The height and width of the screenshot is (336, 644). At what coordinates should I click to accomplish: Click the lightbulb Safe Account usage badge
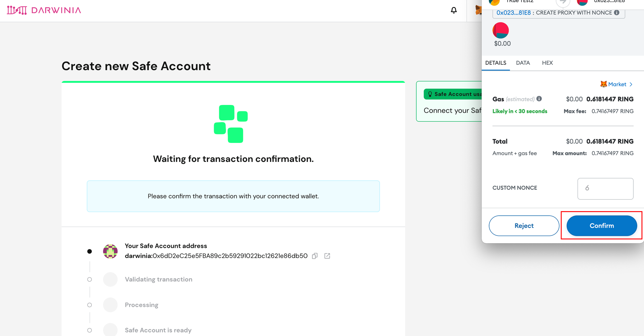[x=452, y=94]
